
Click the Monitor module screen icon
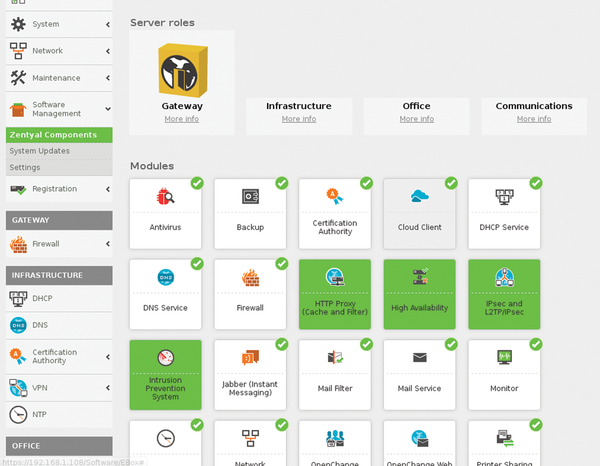pos(504,357)
